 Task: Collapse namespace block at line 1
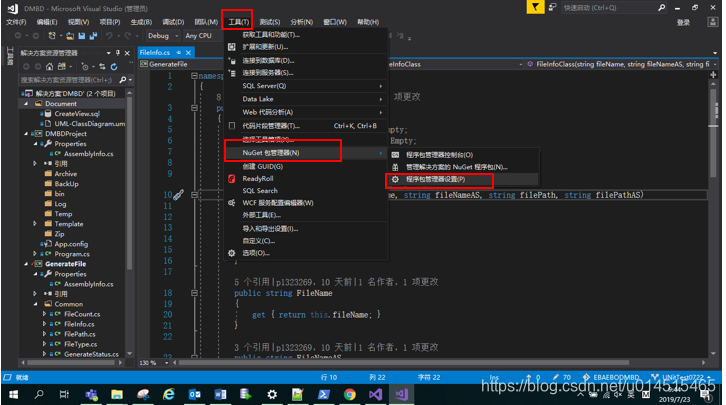point(194,76)
